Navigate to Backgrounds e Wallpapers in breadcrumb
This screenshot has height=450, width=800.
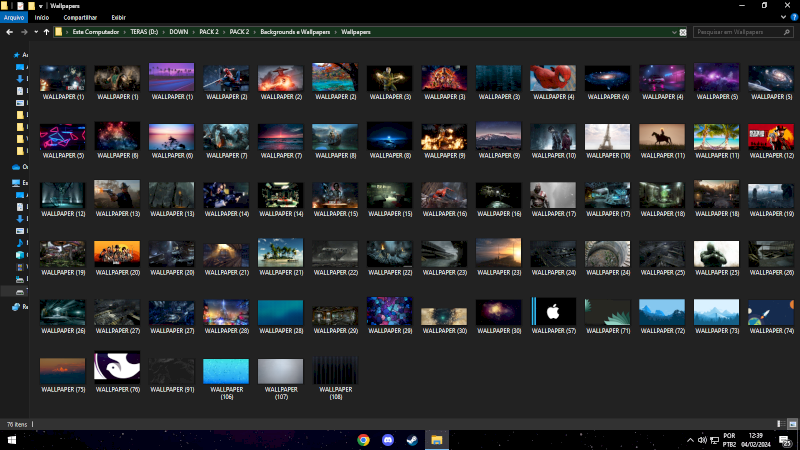(x=295, y=32)
